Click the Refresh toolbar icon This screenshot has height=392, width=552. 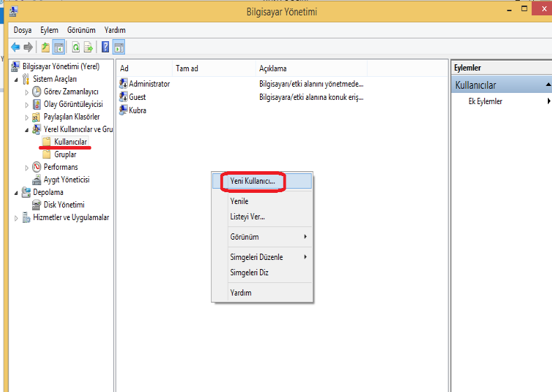tap(75, 48)
